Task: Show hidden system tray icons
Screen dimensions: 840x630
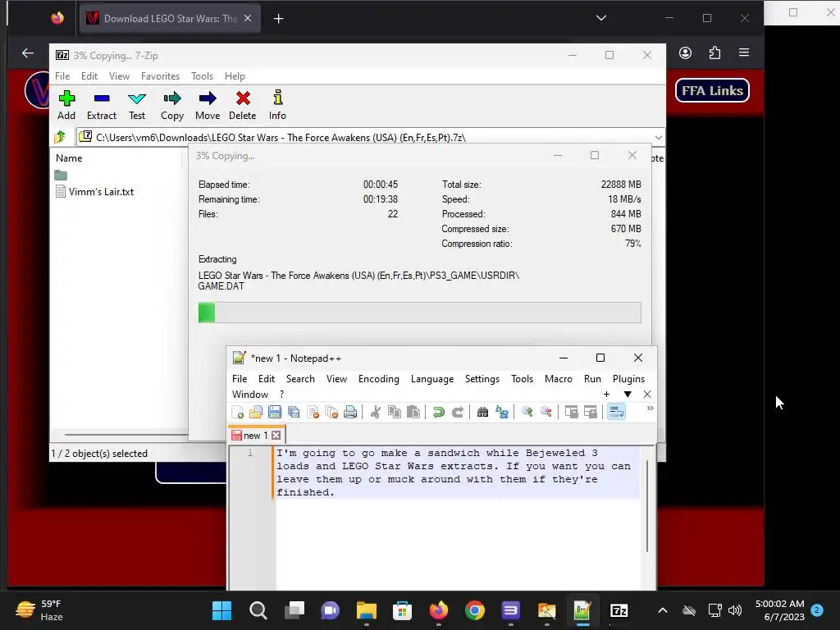Action: 663,610
